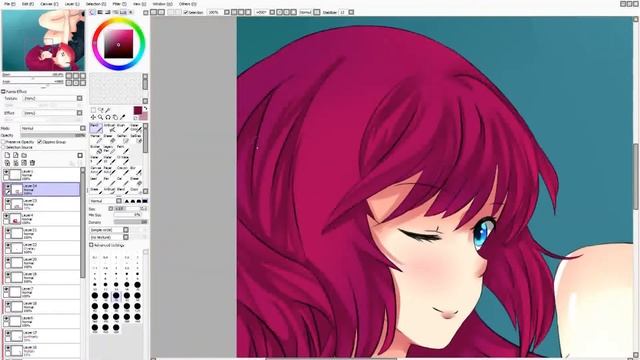
Task: Hide Layer24 using its eye icon
Action: click(8, 187)
